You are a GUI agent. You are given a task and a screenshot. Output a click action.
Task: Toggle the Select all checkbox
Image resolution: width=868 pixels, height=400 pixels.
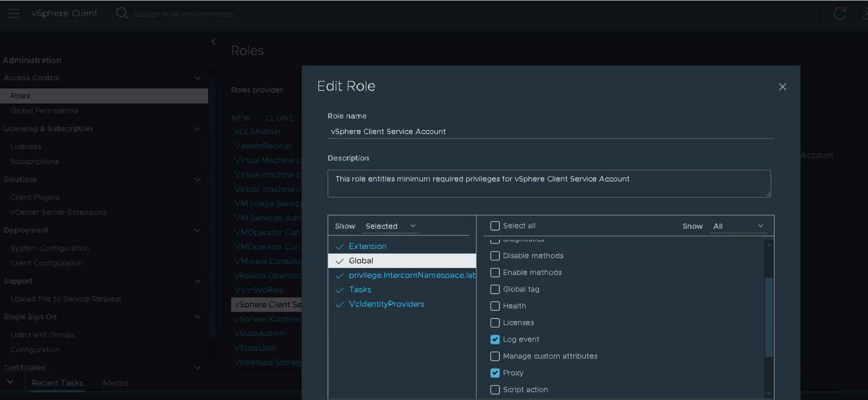pyautogui.click(x=495, y=226)
